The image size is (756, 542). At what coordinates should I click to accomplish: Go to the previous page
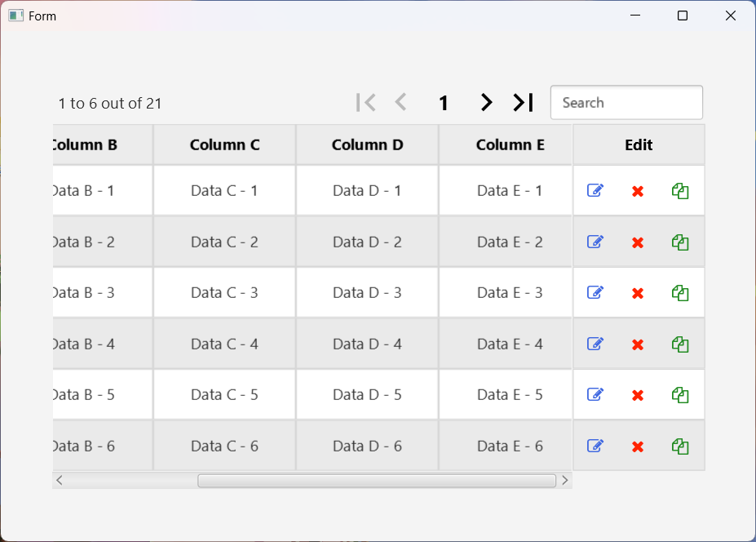[400, 102]
